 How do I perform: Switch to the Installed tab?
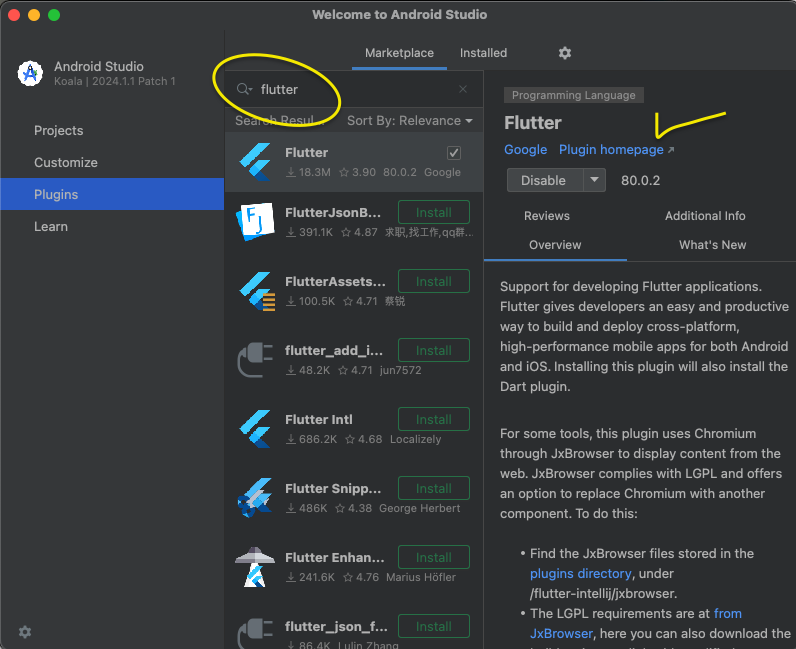coord(483,53)
